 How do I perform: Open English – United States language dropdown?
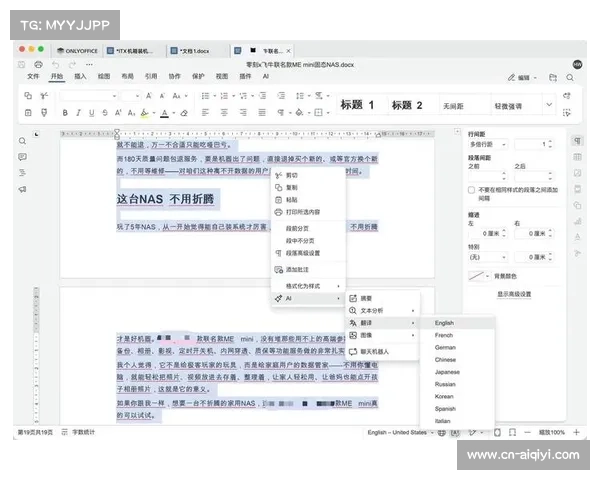click(401, 432)
